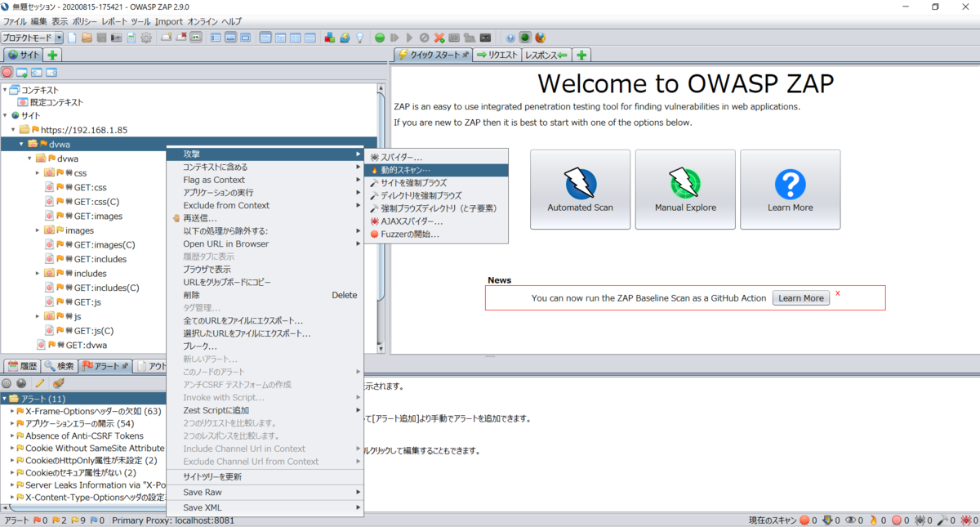The width and height of the screenshot is (980, 527).
Task: Open the プロテクトモード mode dropdown
Action: (x=59, y=38)
